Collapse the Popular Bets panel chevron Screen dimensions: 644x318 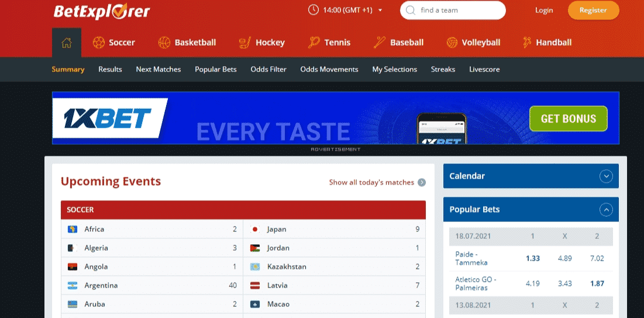(606, 210)
